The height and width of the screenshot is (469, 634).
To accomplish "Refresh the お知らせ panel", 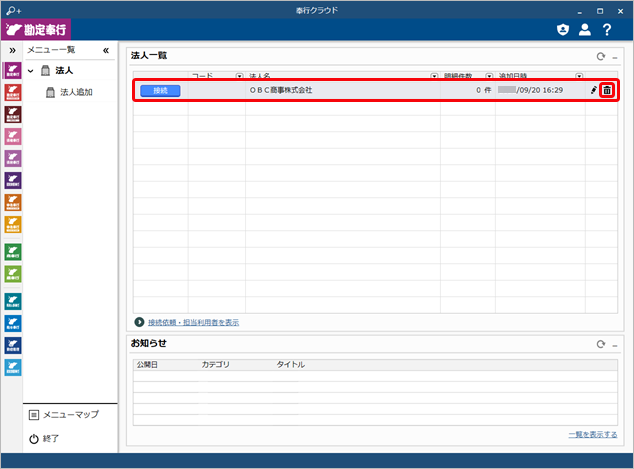I will (x=601, y=344).
